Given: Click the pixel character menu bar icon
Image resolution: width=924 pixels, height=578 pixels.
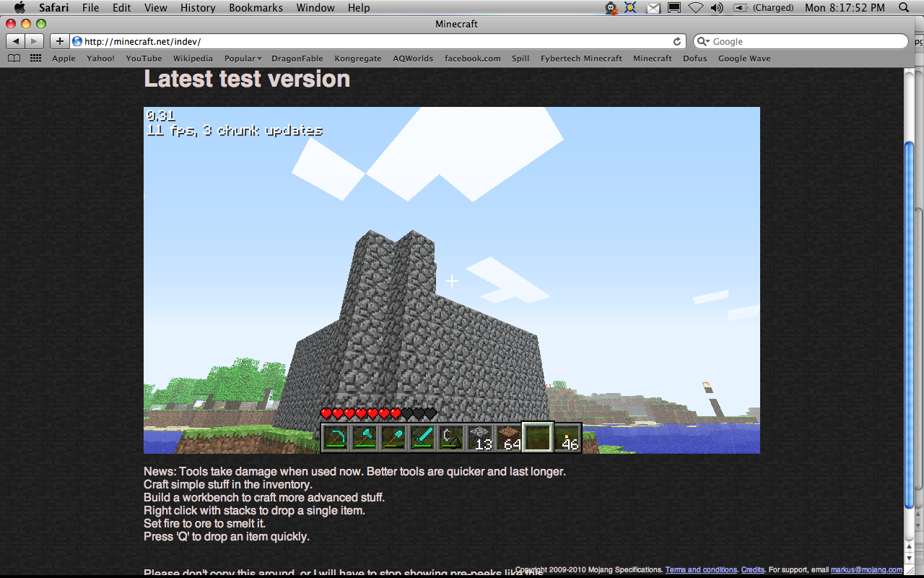Looking at the screenshot, I should (611, 8).
